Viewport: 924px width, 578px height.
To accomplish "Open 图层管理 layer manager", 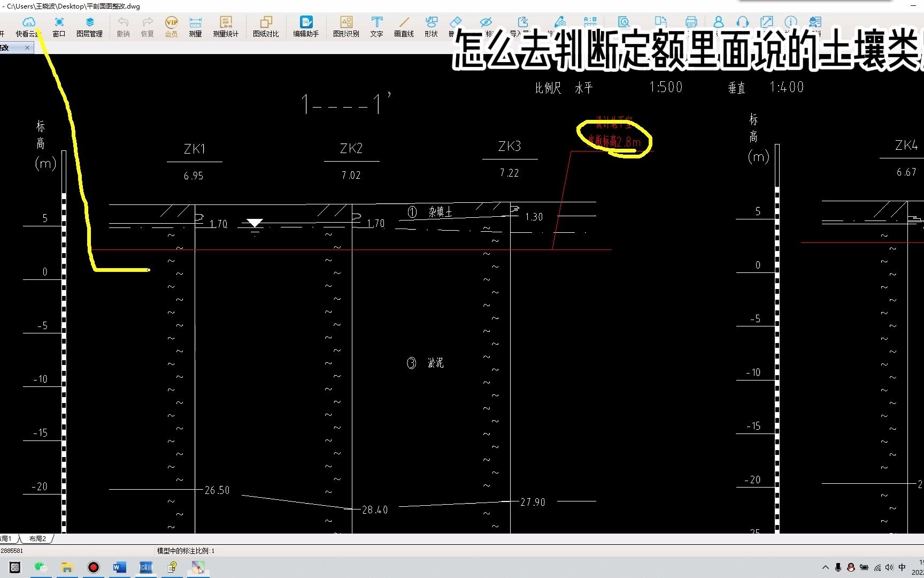I will pyautogui.click(x=89, y=26).
